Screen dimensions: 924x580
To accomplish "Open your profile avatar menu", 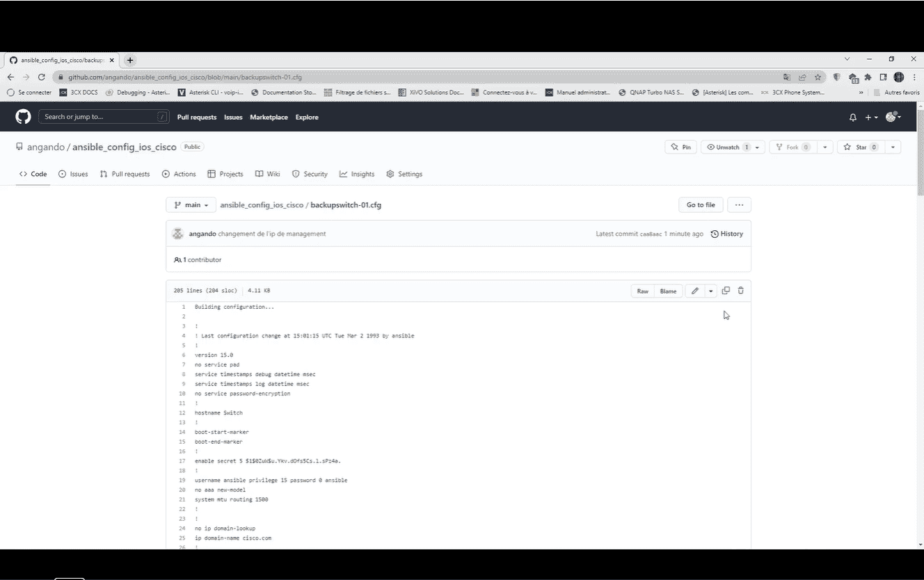I will pos(891,117).
